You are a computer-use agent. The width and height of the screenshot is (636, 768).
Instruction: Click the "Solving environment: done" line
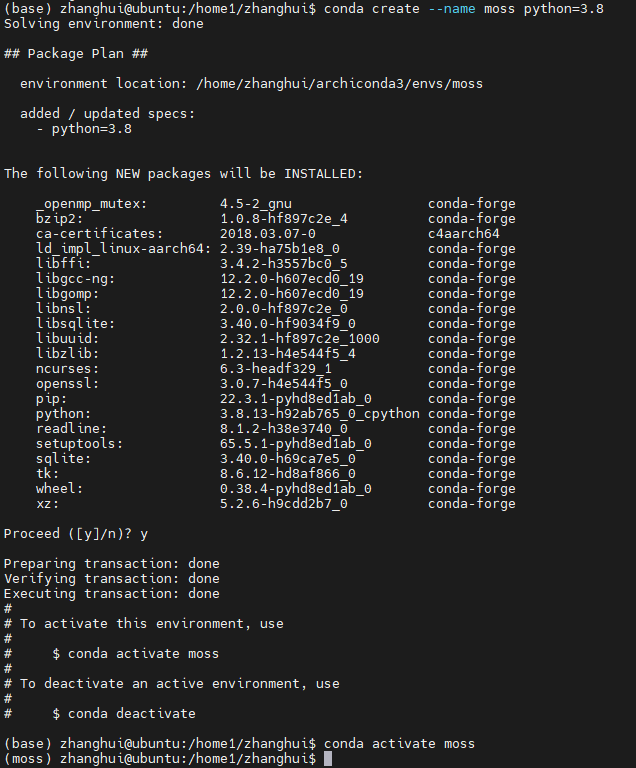click(104, 24)
